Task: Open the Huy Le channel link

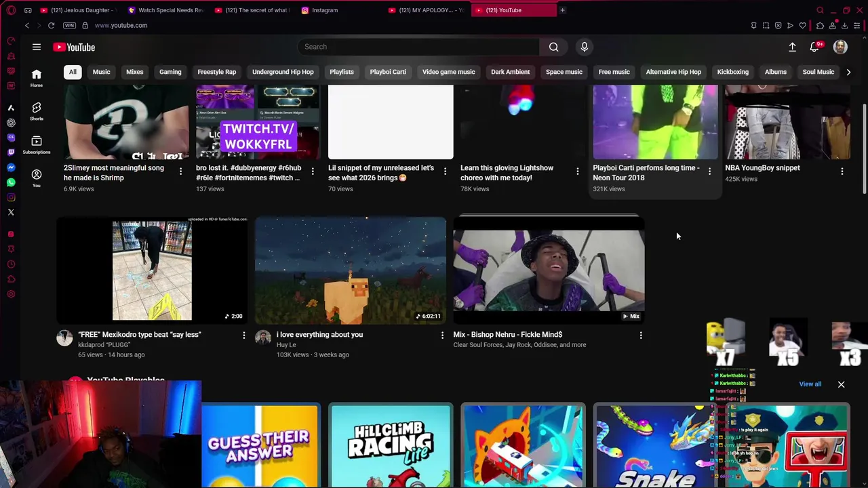Action: point(286,345)
